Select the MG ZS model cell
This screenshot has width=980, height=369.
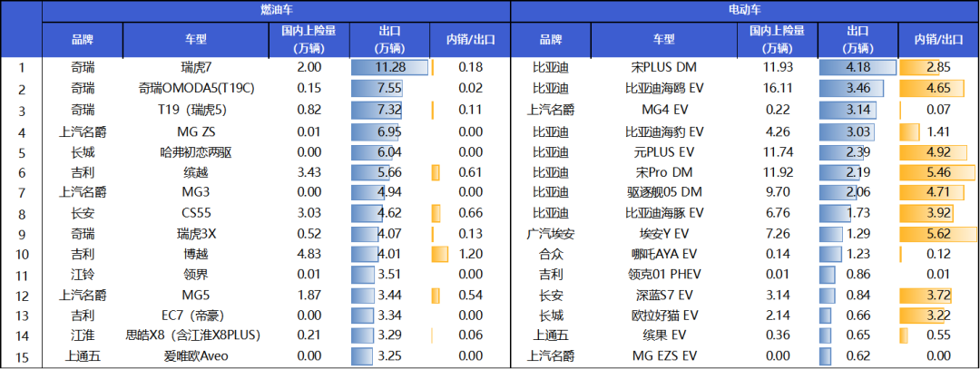196,131
